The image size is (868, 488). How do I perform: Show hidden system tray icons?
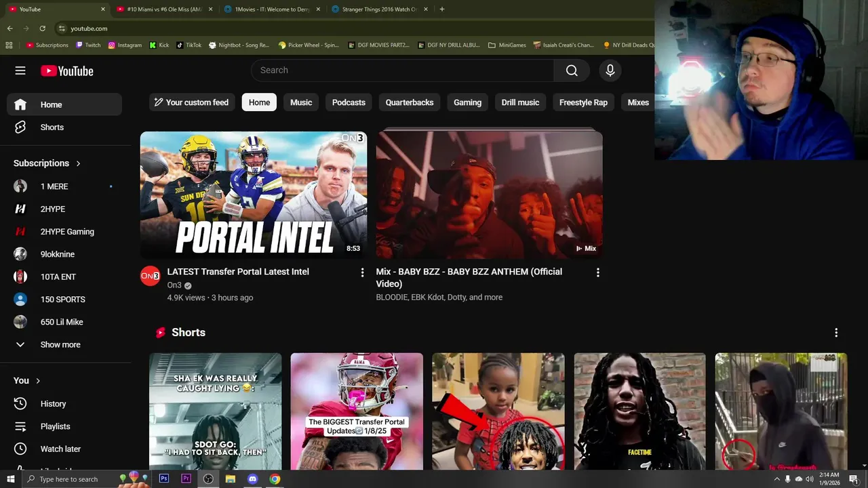point(776,479)
